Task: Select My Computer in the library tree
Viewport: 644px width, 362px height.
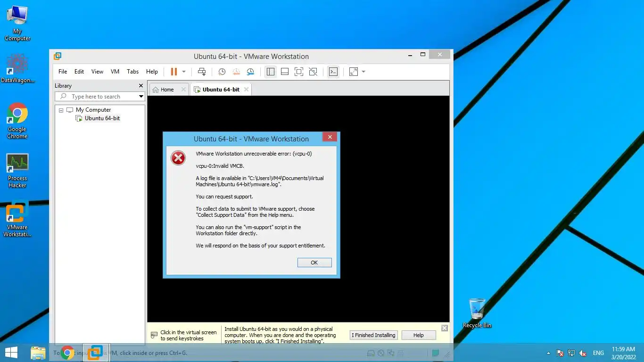Action: coord(93,110)
